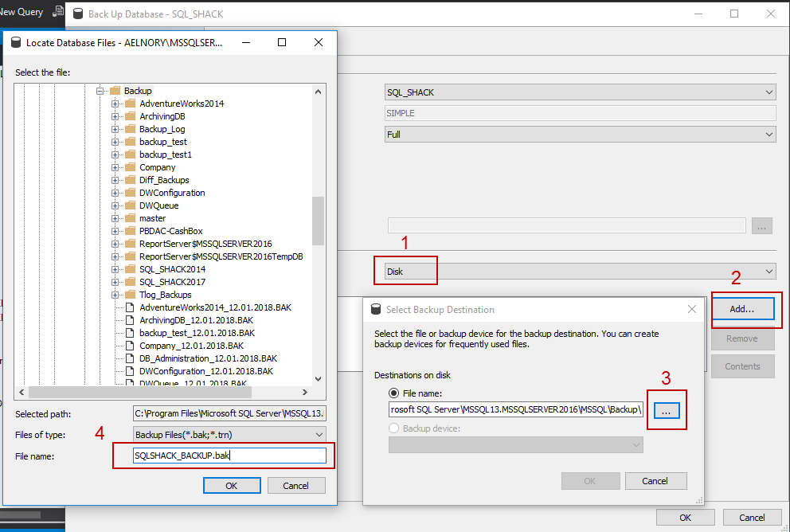Click the PBDAC-CashBox folder icon

pos(131,231)
